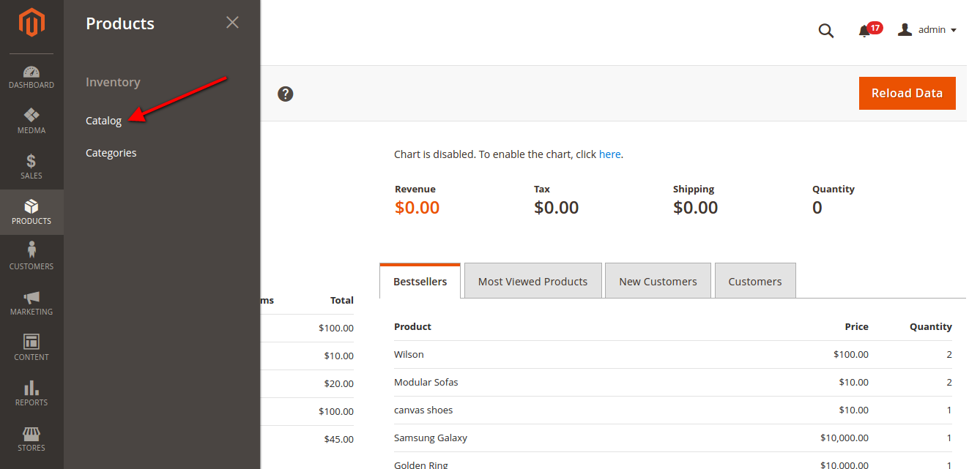
Task: Open the global search magnifier icon
Action: [x=826, y=31]
